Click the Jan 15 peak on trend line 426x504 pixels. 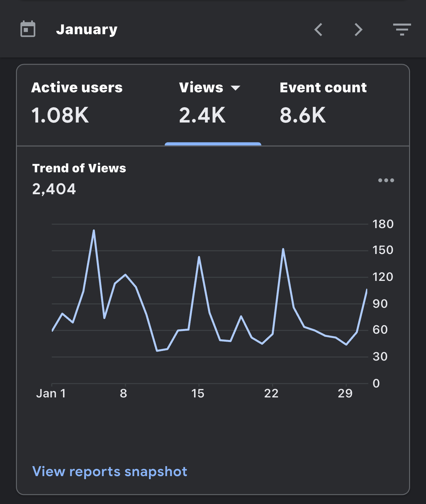(x=199, y=257)
